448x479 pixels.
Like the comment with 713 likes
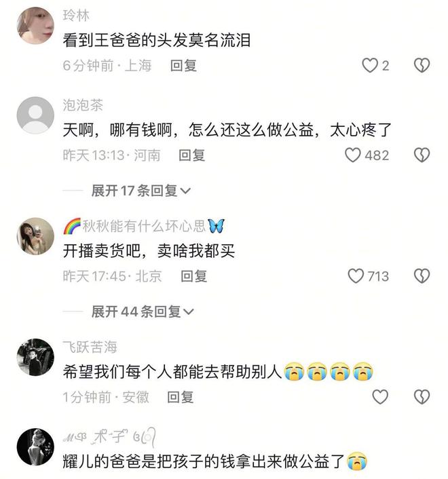(356, 276)
